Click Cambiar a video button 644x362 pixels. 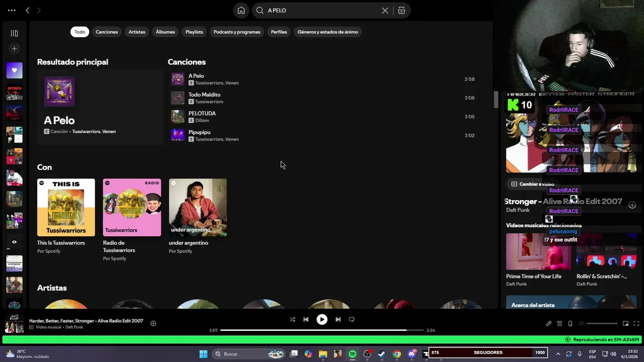[x=533, y=184]
